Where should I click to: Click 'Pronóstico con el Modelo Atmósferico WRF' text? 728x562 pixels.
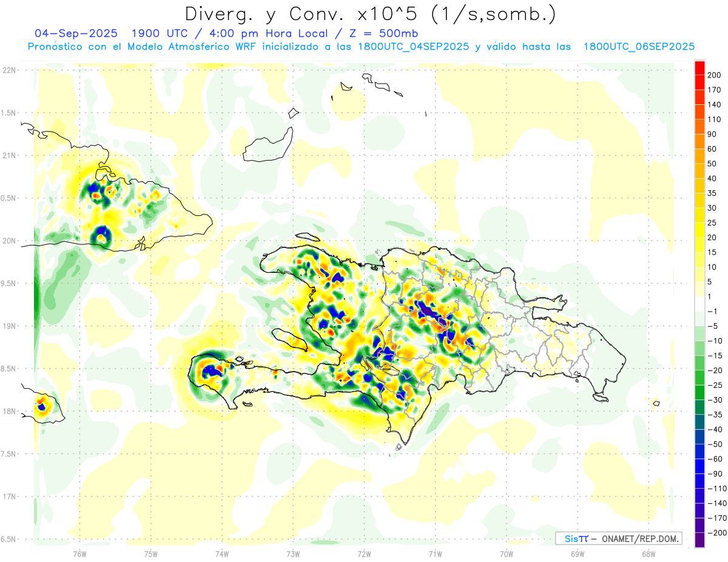pyautogui.click(x=143, y=47)
